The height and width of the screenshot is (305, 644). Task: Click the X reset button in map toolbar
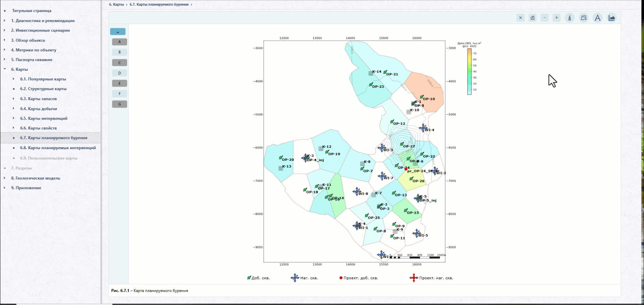pyautogui.click(x=520, y=18)
